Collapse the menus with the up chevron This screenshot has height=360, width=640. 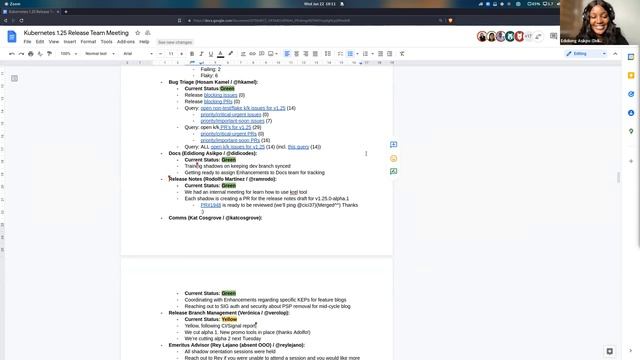615,54
